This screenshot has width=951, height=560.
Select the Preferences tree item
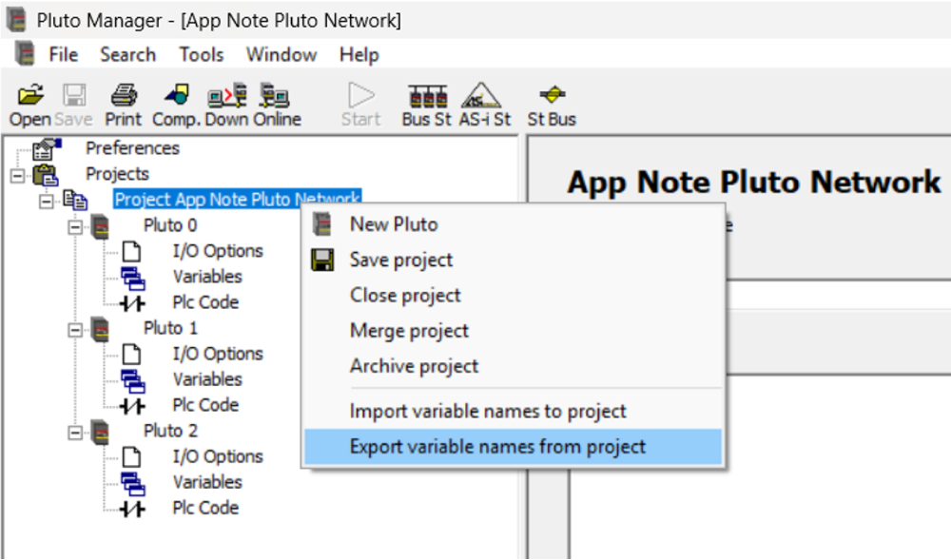pos(133,148)
